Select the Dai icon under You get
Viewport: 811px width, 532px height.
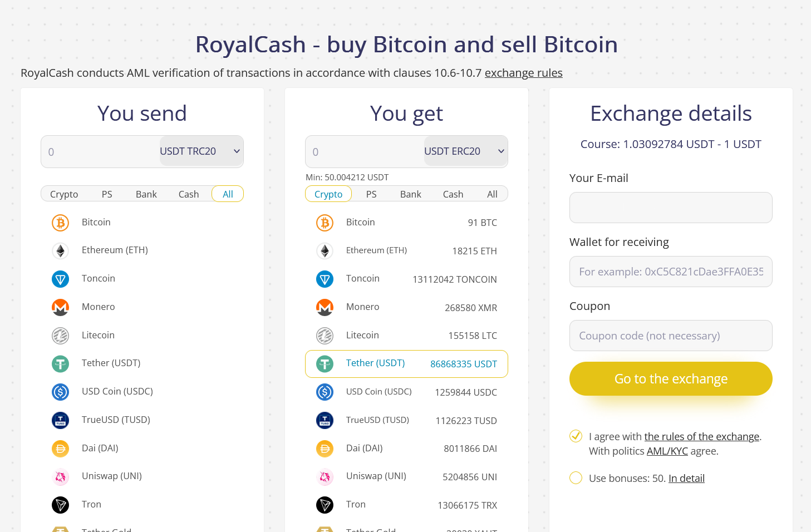[x=325, y=449]
